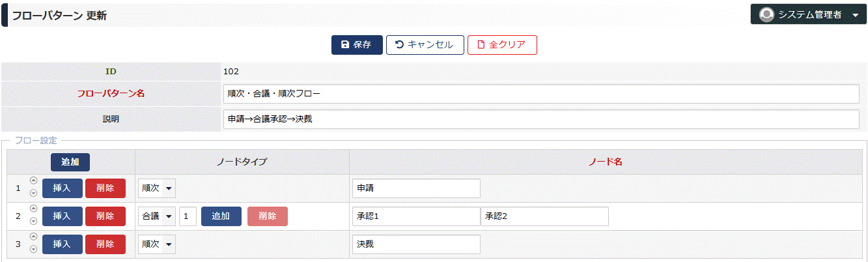Viewport: 868px width, 262px height.
Task: Click the キャンセル button
Action: point(425,45)
